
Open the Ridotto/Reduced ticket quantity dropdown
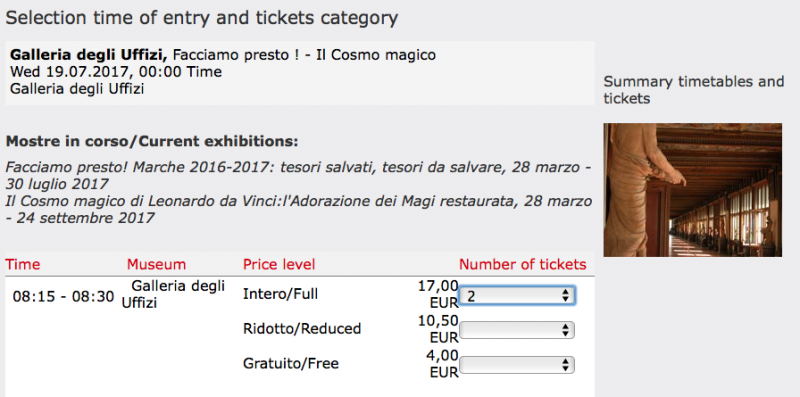tap(517, 330)
